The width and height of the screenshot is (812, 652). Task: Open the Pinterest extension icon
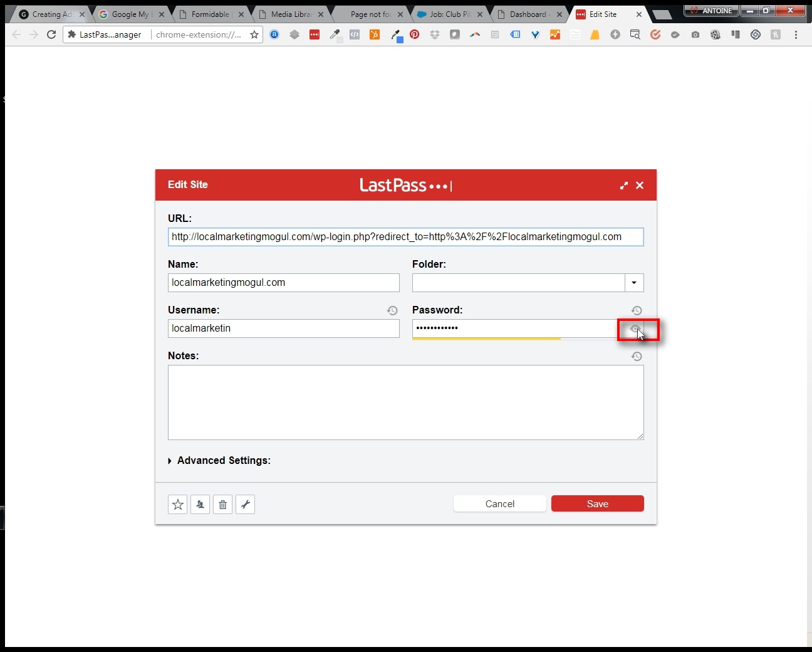coord(415,35)
